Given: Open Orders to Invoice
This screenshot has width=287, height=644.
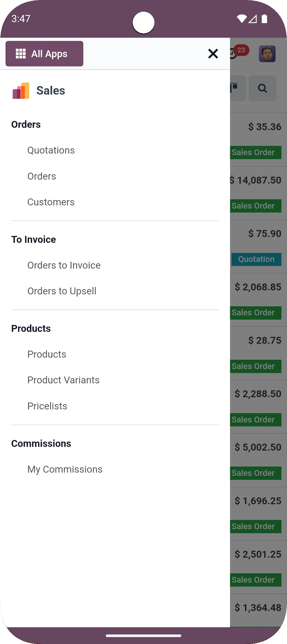Looking at the screenshot, I should click(x=64, y=265).
